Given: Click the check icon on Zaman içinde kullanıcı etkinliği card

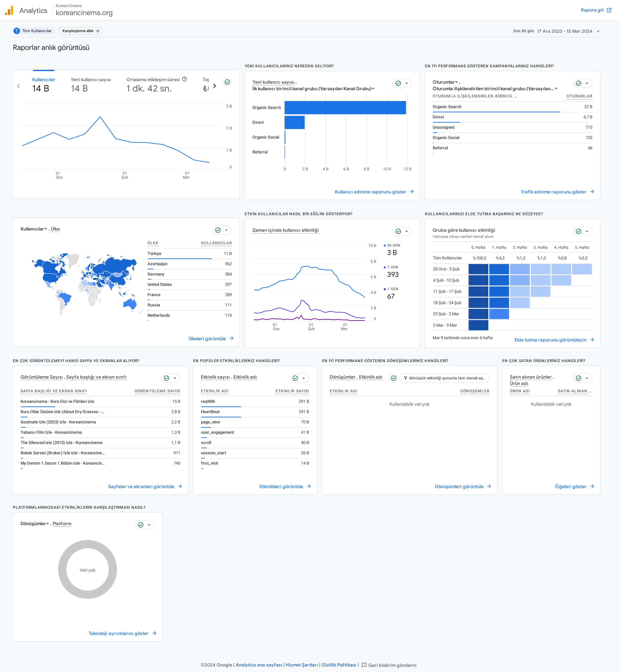Looking at the screenshot, I should pyautogui.click(x=398, y=231).
